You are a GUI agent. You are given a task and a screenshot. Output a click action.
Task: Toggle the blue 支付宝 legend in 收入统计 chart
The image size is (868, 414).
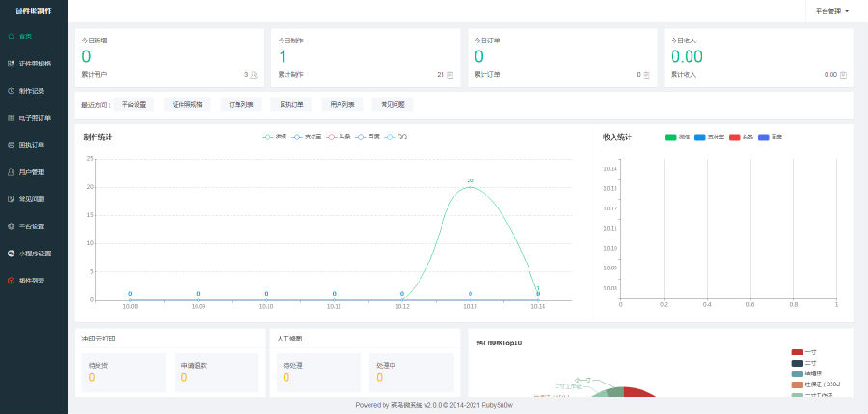709,137
